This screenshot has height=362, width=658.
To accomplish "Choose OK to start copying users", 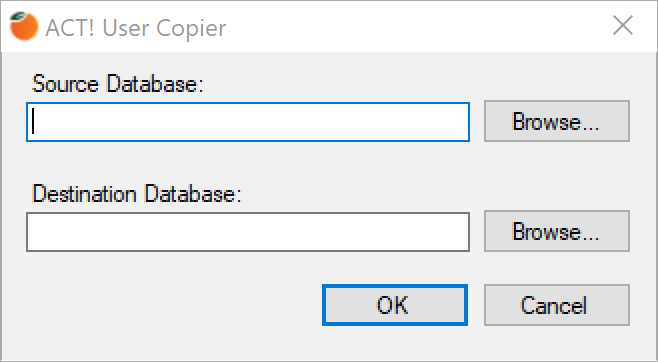I will tap(395, 305).
